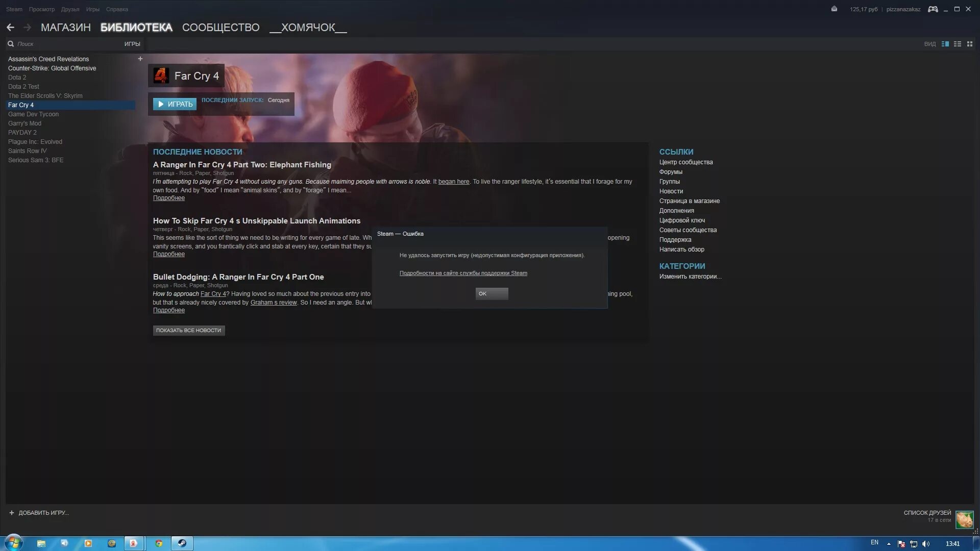Screen dimensions: 980x551
Task: Open the Steam menu
Action: click(x=14, y=9)
